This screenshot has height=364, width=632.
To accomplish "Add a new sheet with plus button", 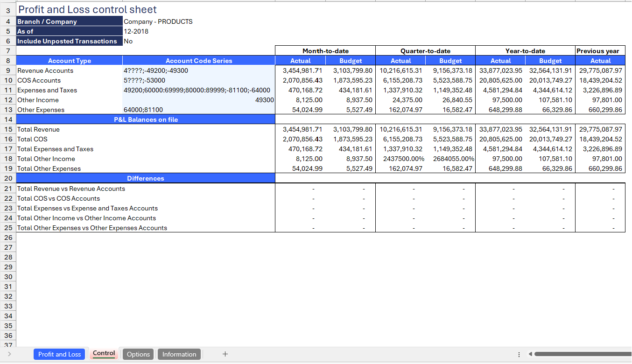I will [x=225, y=354].
